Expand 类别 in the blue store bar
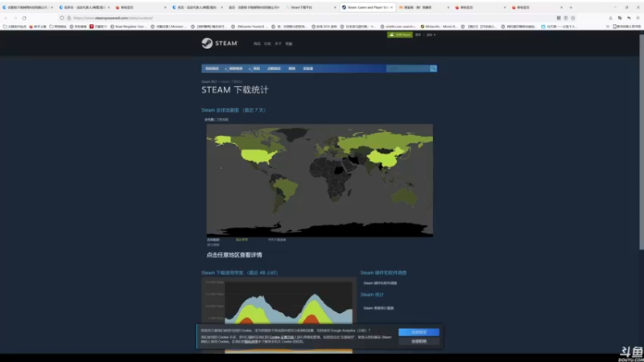Viewport: 644px width, 362px height. [255, 68]
